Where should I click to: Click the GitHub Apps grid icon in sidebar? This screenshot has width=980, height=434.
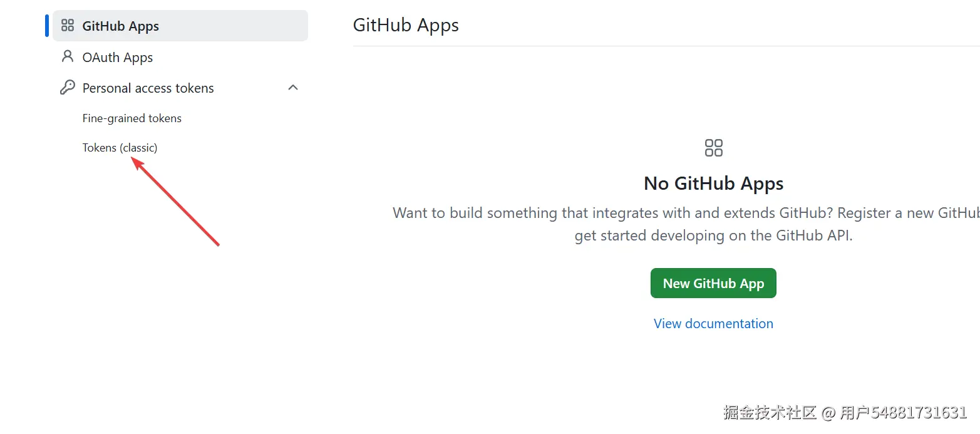[x=67, y=26]
